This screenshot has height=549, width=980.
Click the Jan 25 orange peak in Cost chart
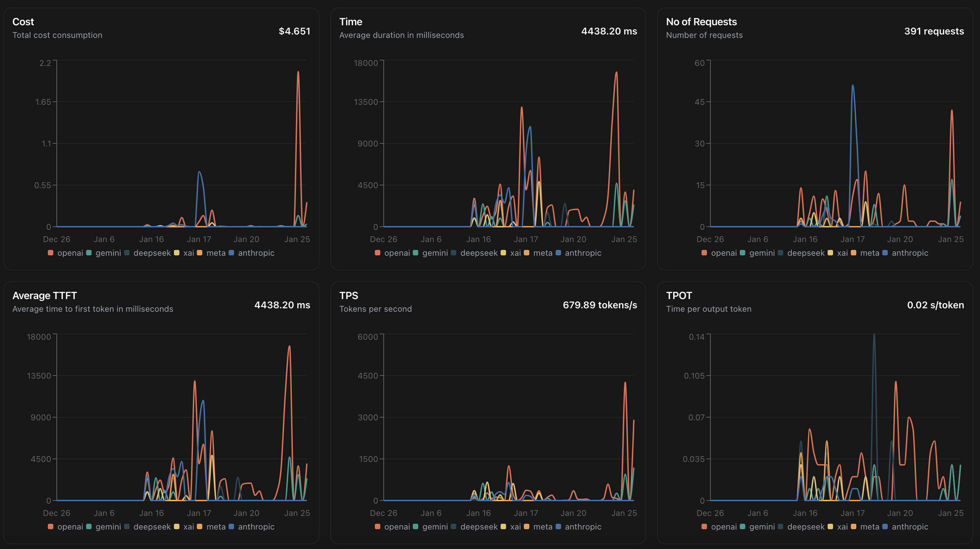tap(298, 72)
